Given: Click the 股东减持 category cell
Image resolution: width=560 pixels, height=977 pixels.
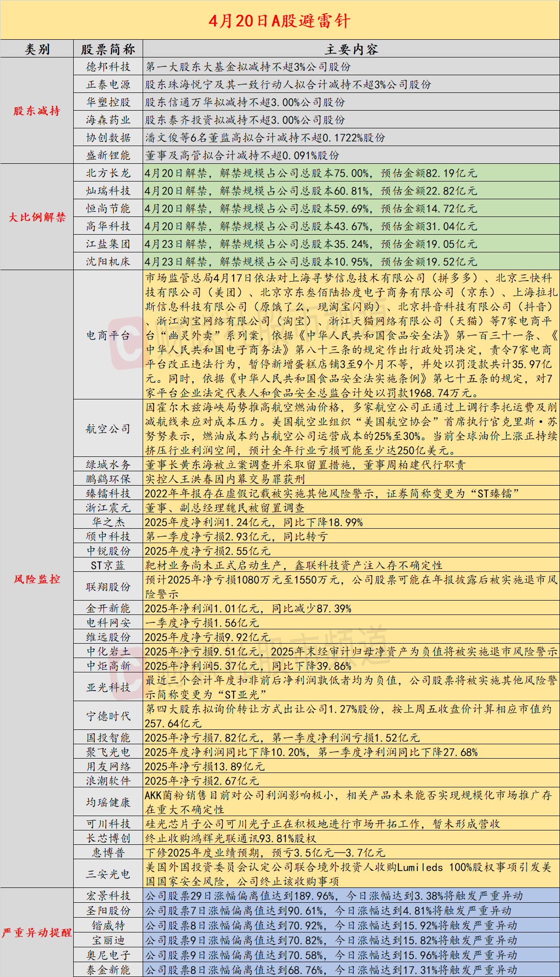Looking at the screenshot, I should [37, 111].
